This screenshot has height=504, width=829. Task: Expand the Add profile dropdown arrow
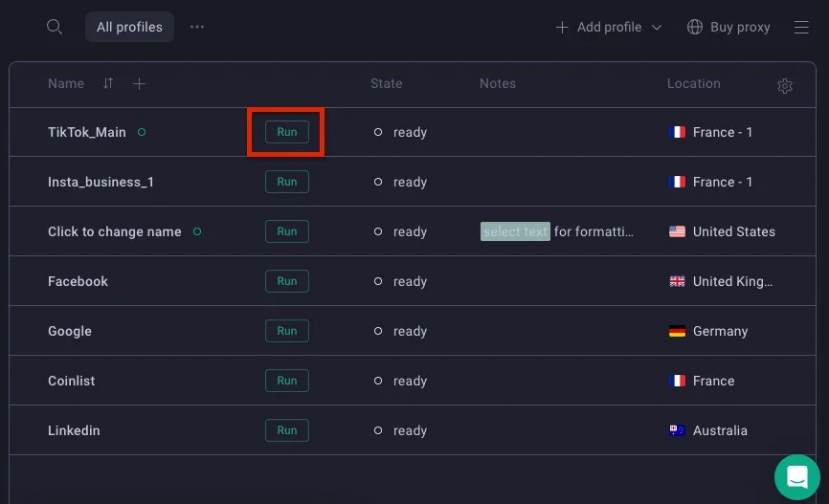(657, 28)
